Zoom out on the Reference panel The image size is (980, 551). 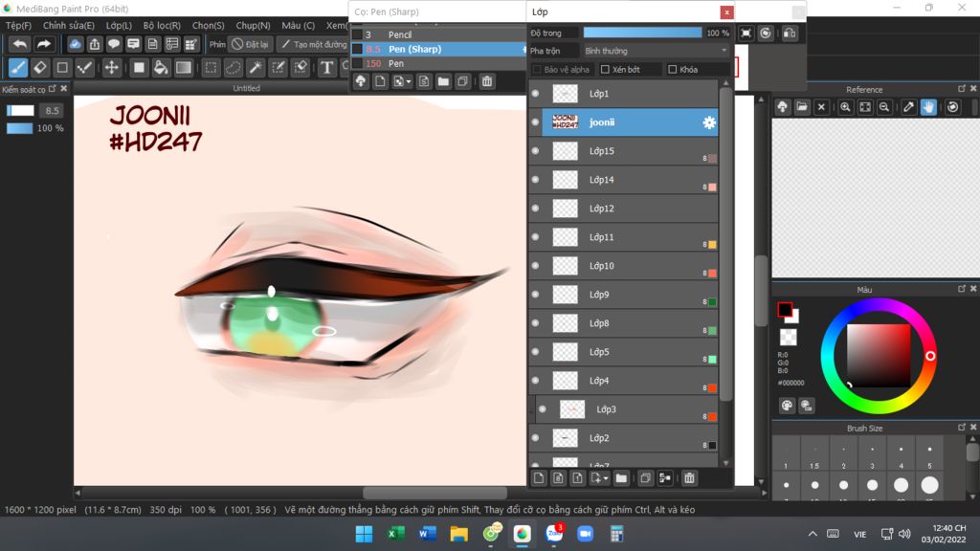883,107
